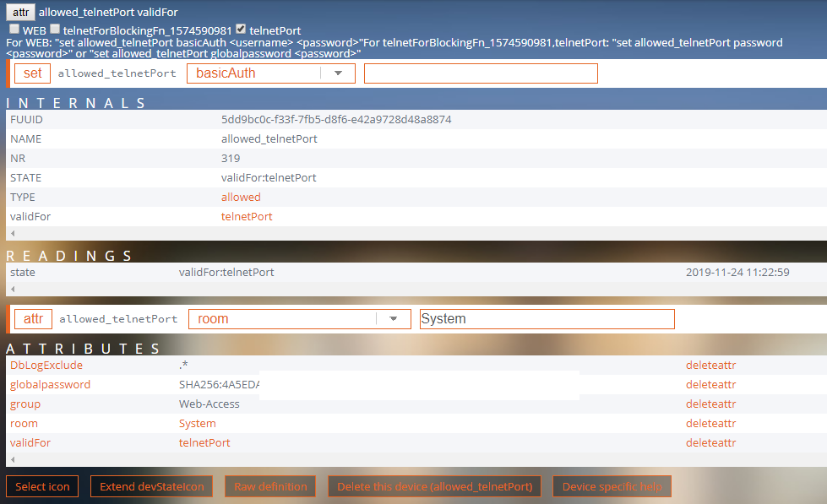Click left scroll arrow under Readings table
This screenshot has height=504, width=827.
coord(13,289)
